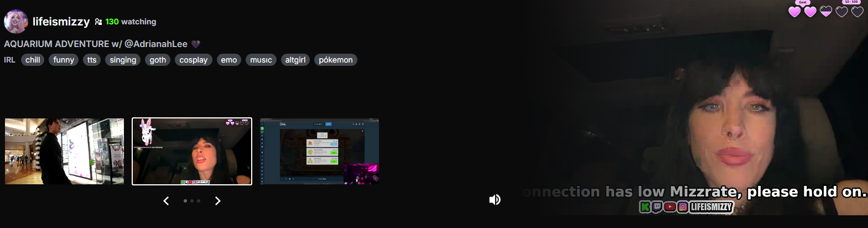Select the goth tag
This screenshot has height=228, width=868.
click(x=158, y=60)
